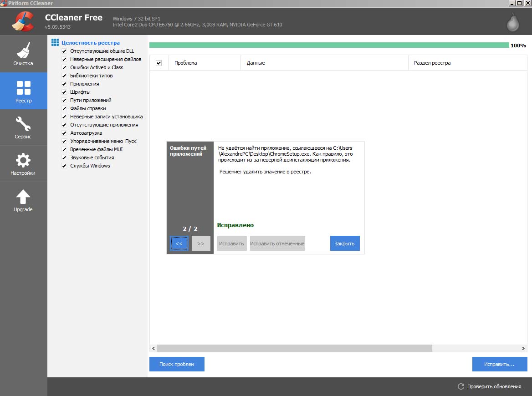This screenshot has height=396, width=532.
Task: Toggle Неверные записи установщика checkbox
Action: click(64, 117)
